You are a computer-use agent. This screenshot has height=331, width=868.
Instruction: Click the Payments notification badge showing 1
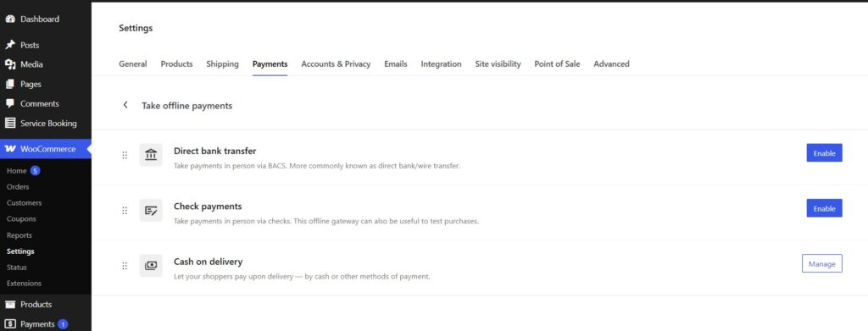pyautogui.click(x=63, y=324)
